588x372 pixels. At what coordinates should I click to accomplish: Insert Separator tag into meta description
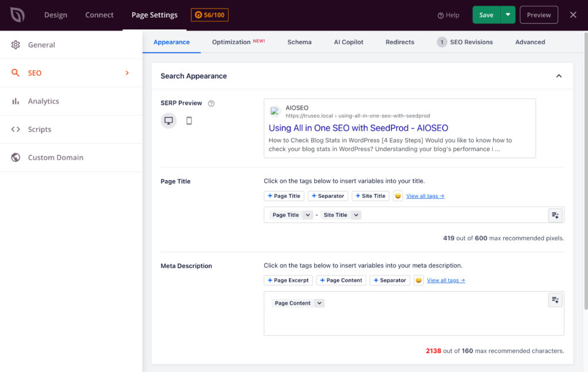point(390,281)
